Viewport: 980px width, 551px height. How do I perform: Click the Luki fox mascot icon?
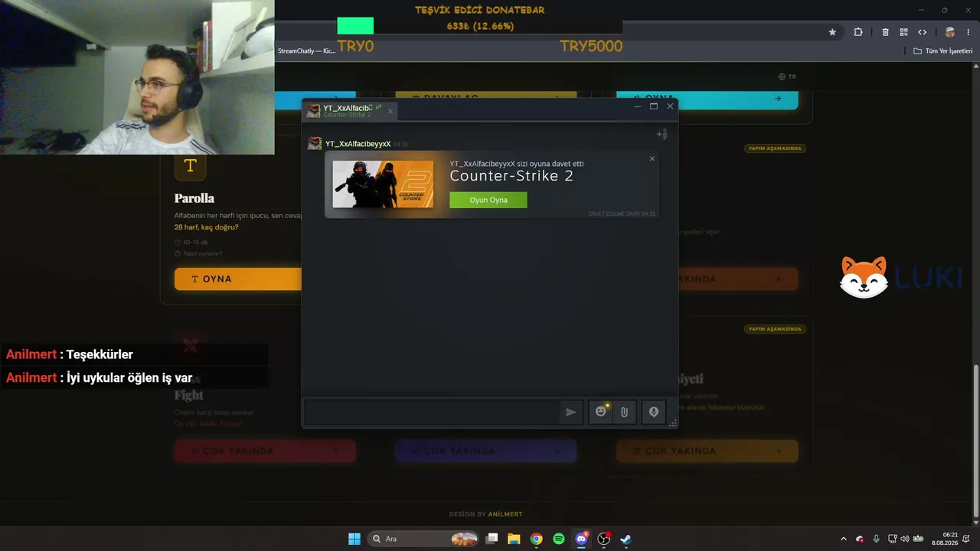pos(864,277)
